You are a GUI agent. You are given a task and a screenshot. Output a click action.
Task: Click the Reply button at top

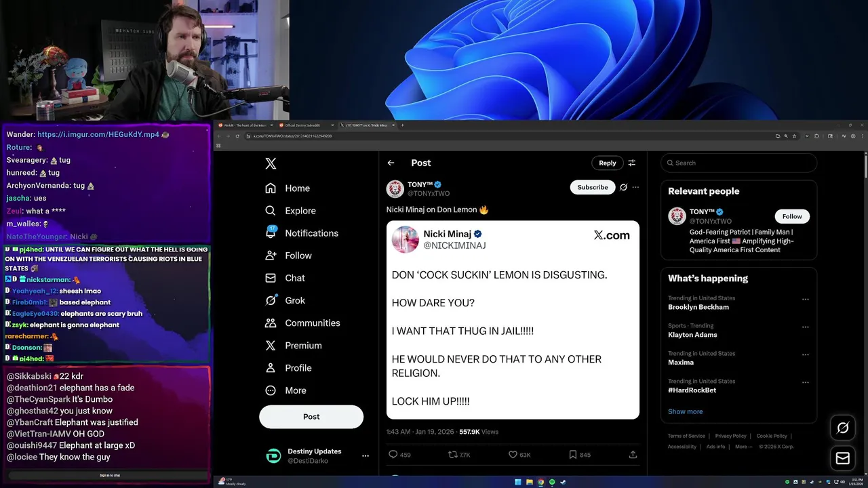click(607, 163)
